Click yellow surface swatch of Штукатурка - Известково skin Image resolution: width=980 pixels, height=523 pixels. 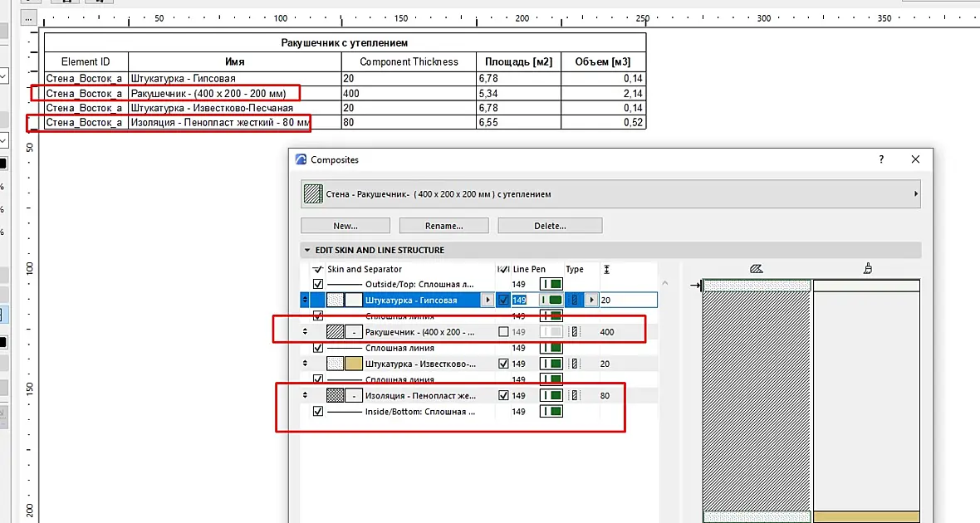tap(354, 364)
